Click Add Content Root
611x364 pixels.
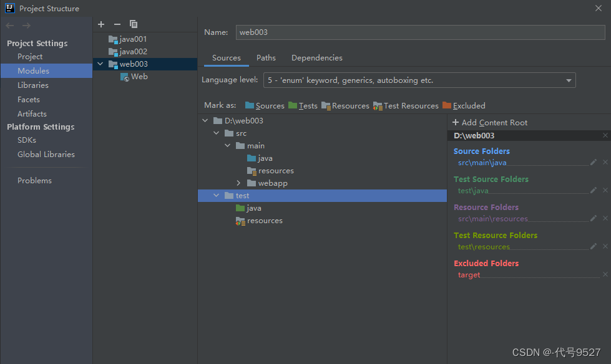coord(490,123)
